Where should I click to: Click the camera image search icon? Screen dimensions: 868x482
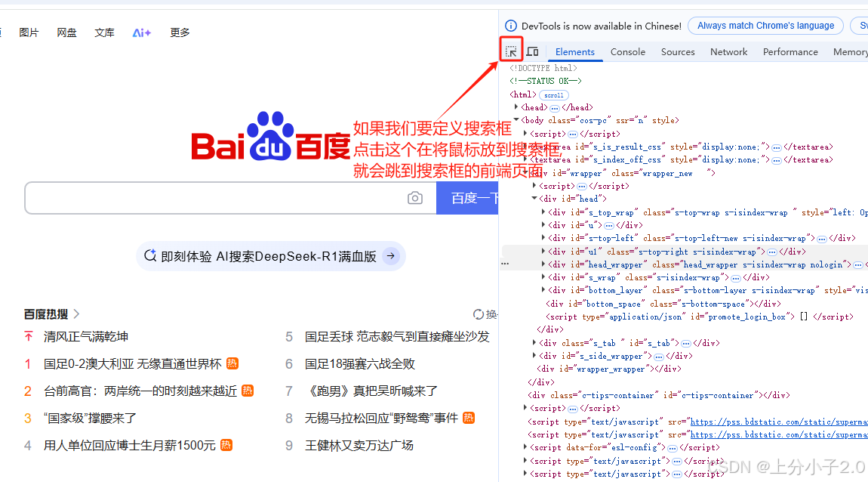point(415,198)
